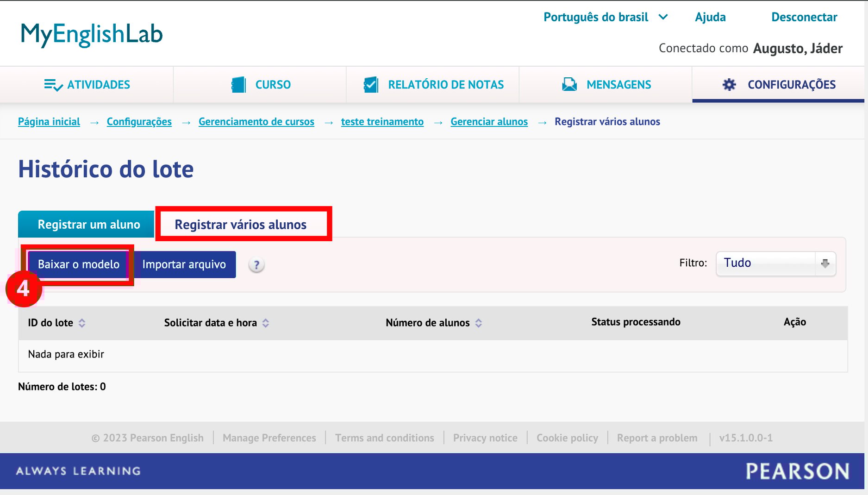The image size is (868, 495).
Task: Click the Filtro dropdown arrow button
Action: tap(825, 263)
